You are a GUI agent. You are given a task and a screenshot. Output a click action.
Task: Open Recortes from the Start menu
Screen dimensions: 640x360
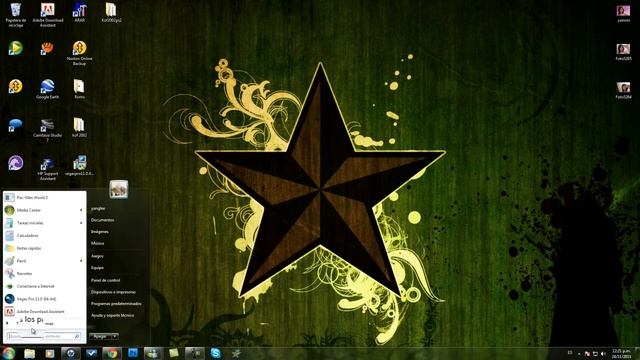point(44,273)
